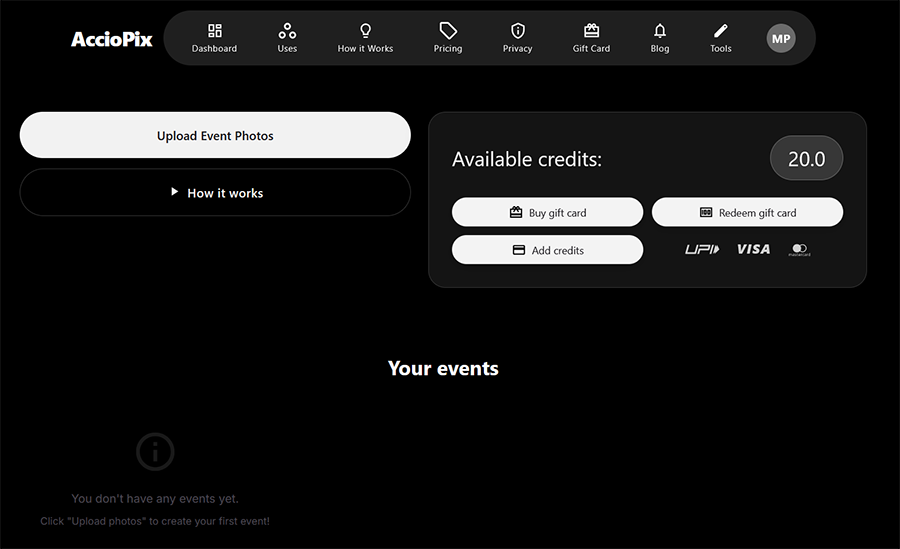900x549 pixels.
Task: Click the UPI payment logo
Action: tap(702, 249)
